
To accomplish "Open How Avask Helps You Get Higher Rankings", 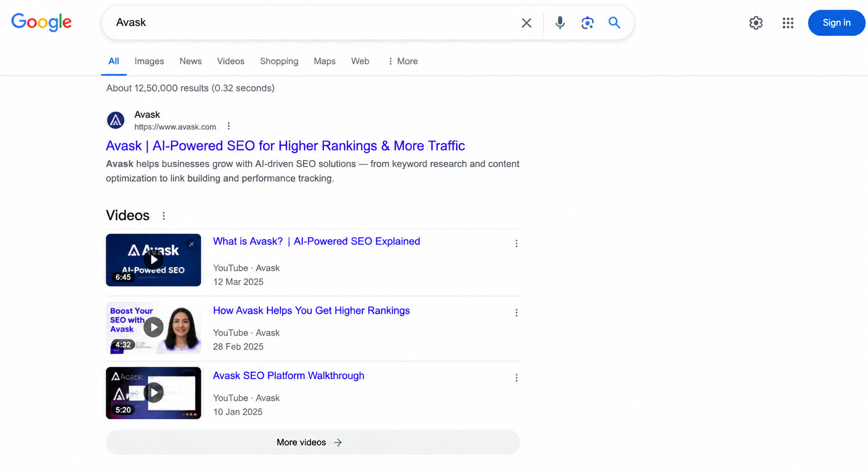I will [x=311, y=311].
